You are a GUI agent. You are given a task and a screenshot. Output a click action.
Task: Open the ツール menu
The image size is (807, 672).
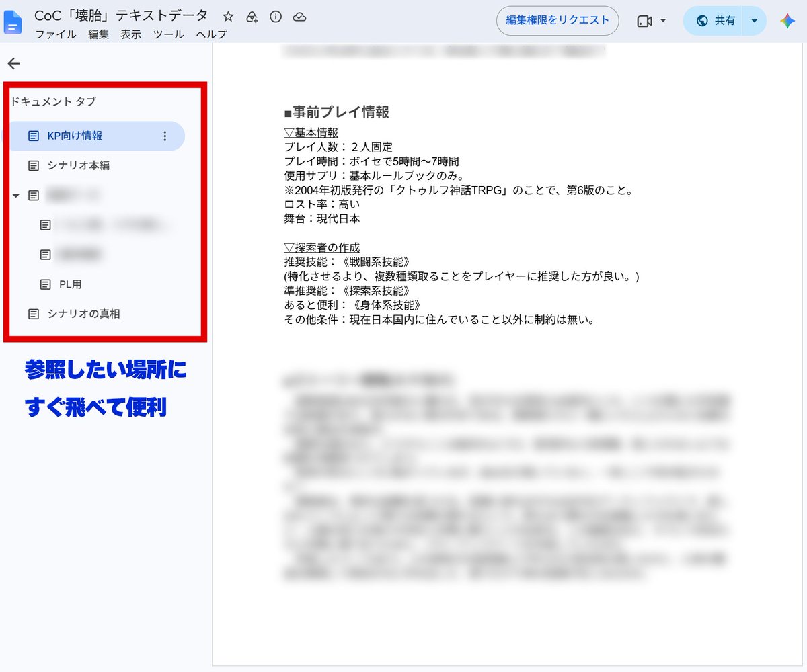[x=168, y=34]
